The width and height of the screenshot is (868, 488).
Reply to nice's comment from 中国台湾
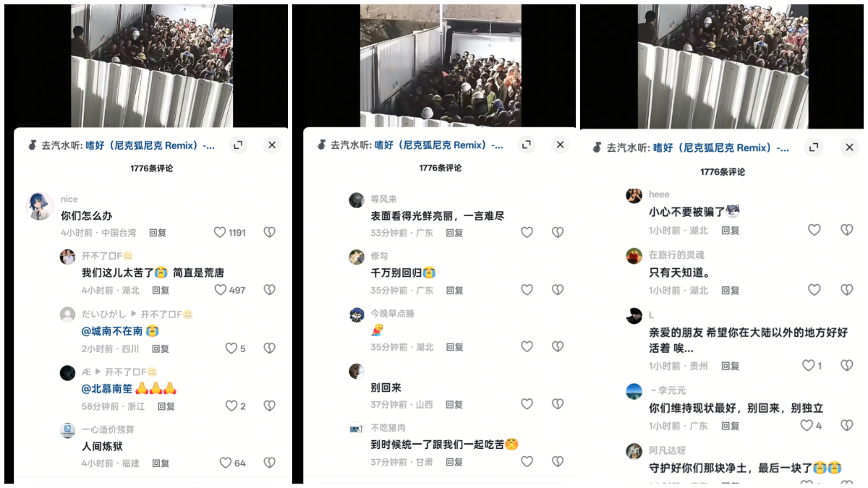[158, 233]
